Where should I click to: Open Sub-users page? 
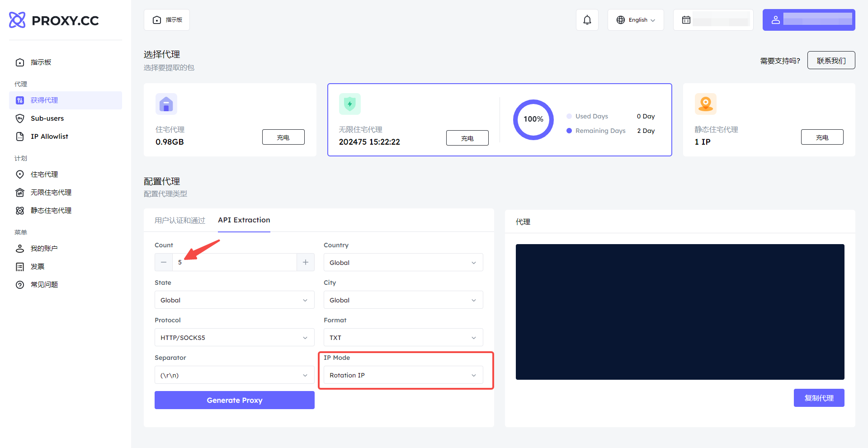tap(66, 118)
